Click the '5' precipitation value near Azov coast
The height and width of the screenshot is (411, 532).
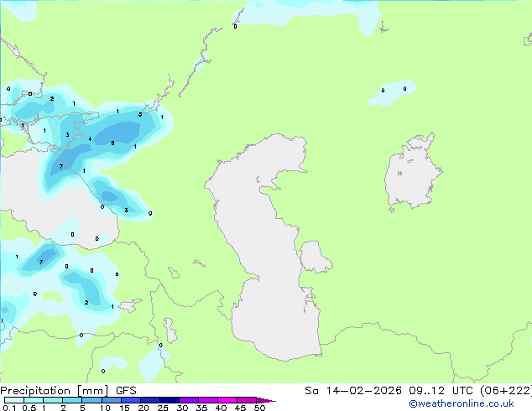point(140,114)
